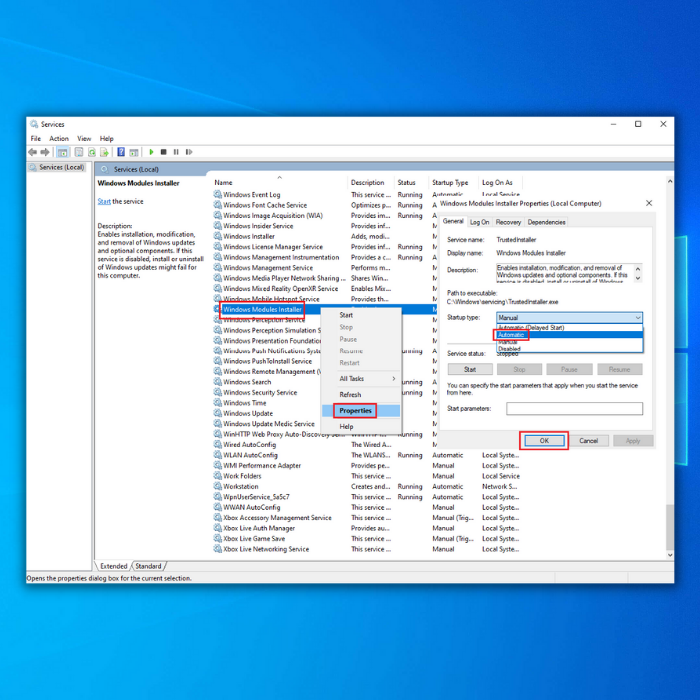Click the Restart Service toolbar icon
The image size is (700, 700).
click(x=189, y=152)
